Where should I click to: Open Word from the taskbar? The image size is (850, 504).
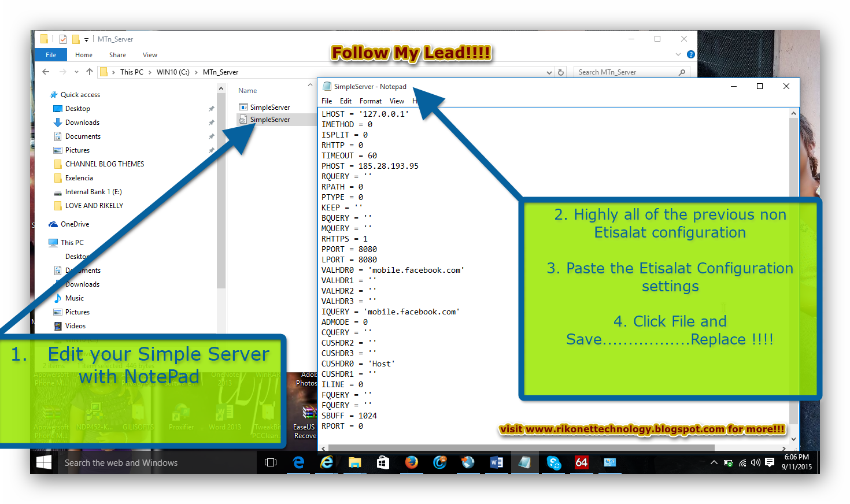[x=496, y=462]
